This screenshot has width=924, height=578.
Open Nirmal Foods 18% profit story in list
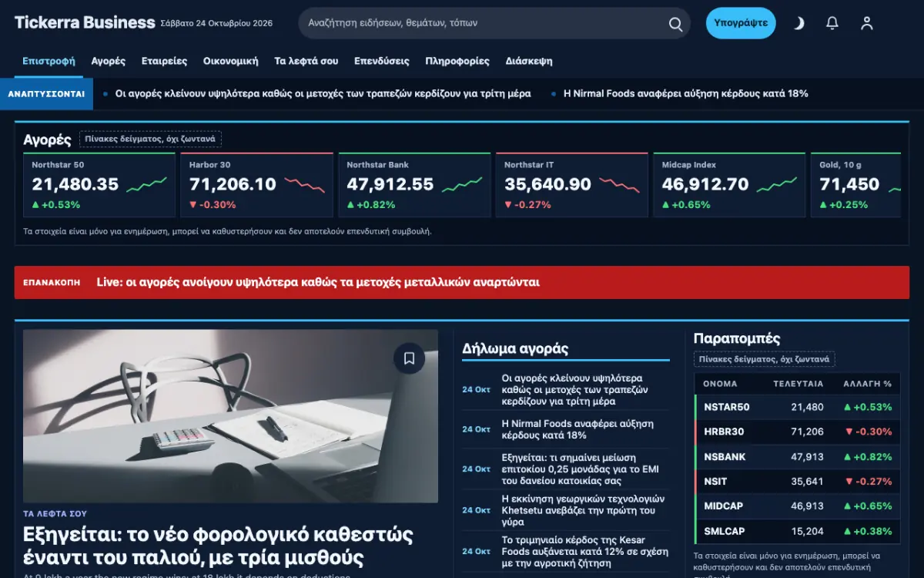pos(577,429)
